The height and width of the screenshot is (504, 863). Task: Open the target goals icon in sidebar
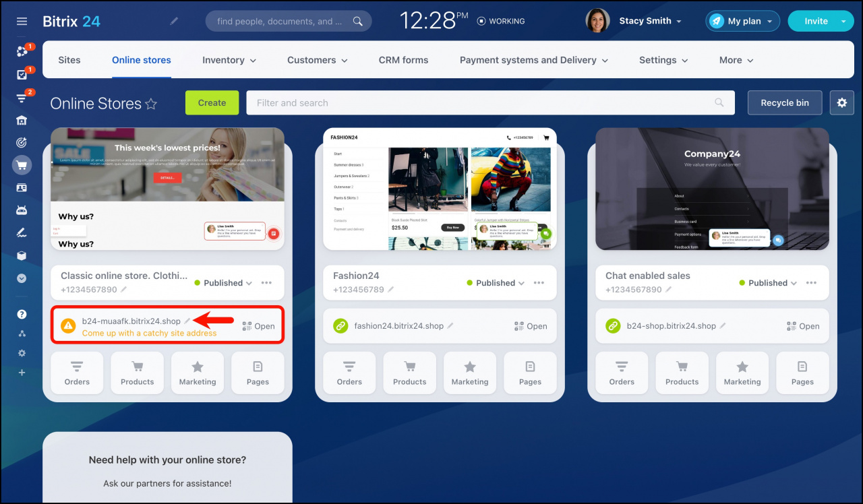coord(22,142)
